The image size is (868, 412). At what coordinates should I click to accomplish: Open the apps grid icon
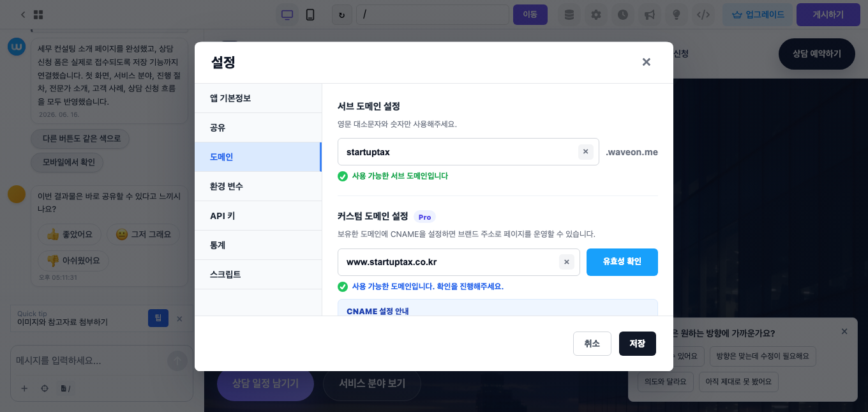pos(38,15)
